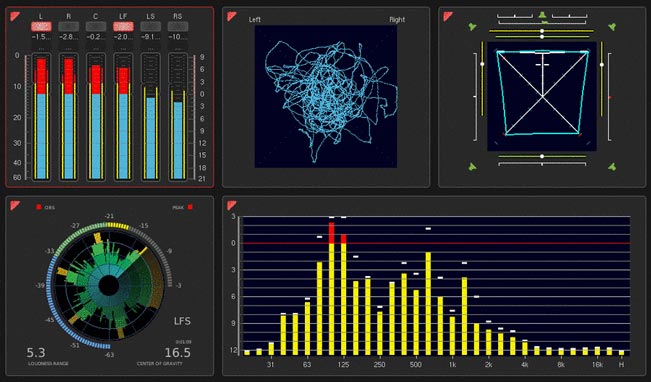Click the 16.5 center of gravity value
Screen dimensions: 651x382
[x=178, y=353]
